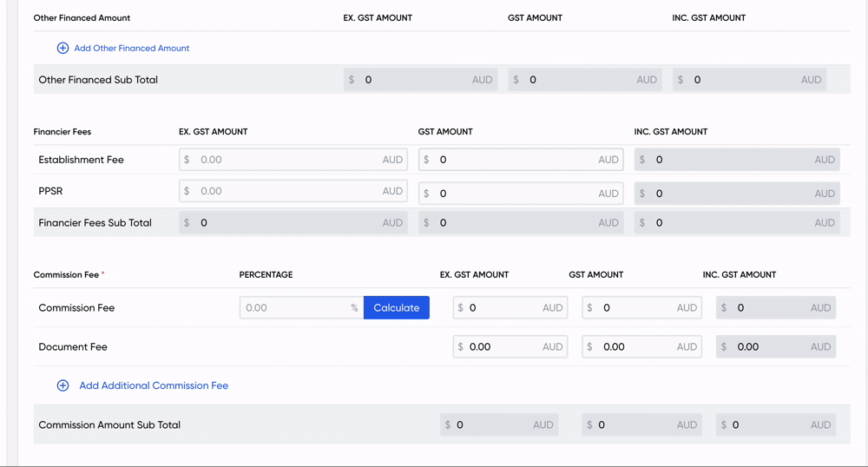
Task: Click the Other Financed Sub Total Ex. GST field
Action: [417, 80]
